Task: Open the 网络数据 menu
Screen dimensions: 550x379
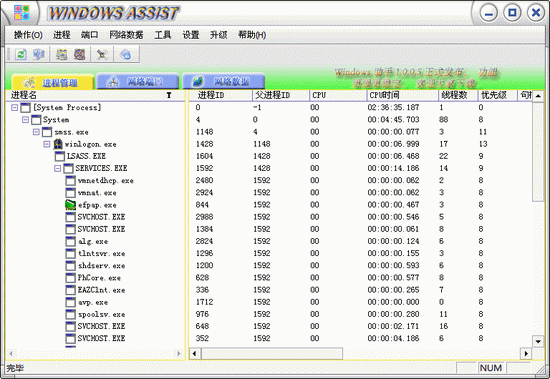Action: pyautogui.click(x=126, y=35)
